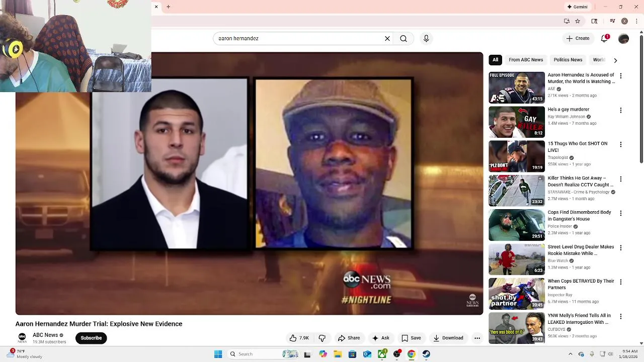Viewport: 644px width, 362px height.
Task: Open more actions ellipsis under video
Action: 477,338
